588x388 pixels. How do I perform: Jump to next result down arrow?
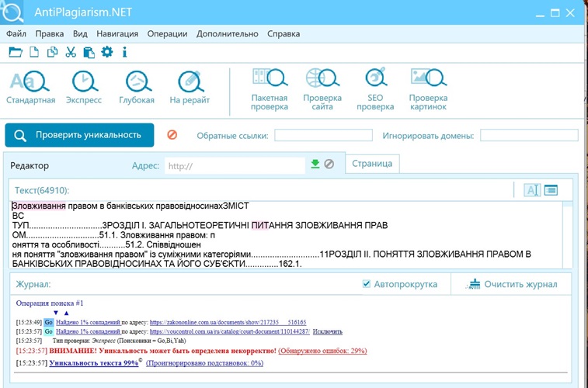pos(56,313)
